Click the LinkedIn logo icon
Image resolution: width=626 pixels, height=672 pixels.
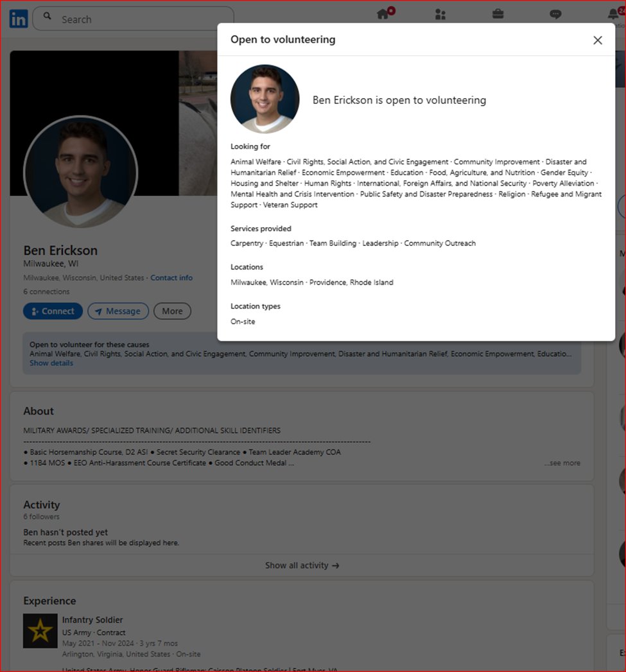(x=19, y=19)
